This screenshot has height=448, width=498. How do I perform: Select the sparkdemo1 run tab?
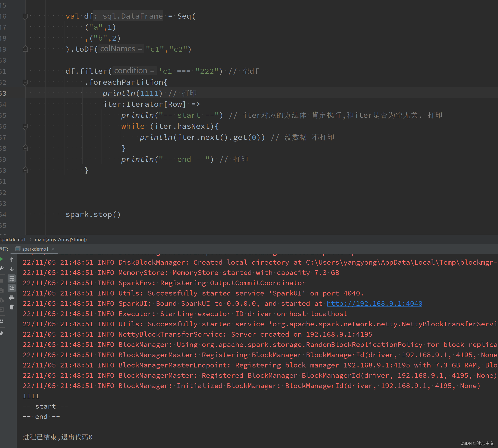tap(35, 249)
